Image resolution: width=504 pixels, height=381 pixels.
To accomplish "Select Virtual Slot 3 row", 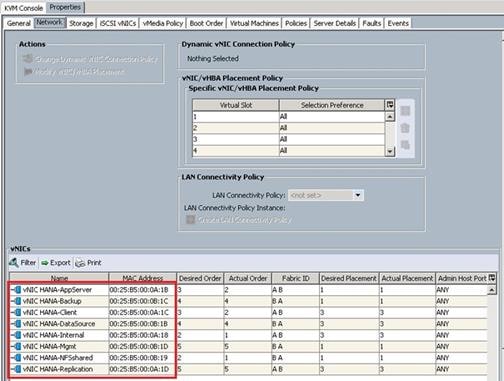I will click(289, 139).
